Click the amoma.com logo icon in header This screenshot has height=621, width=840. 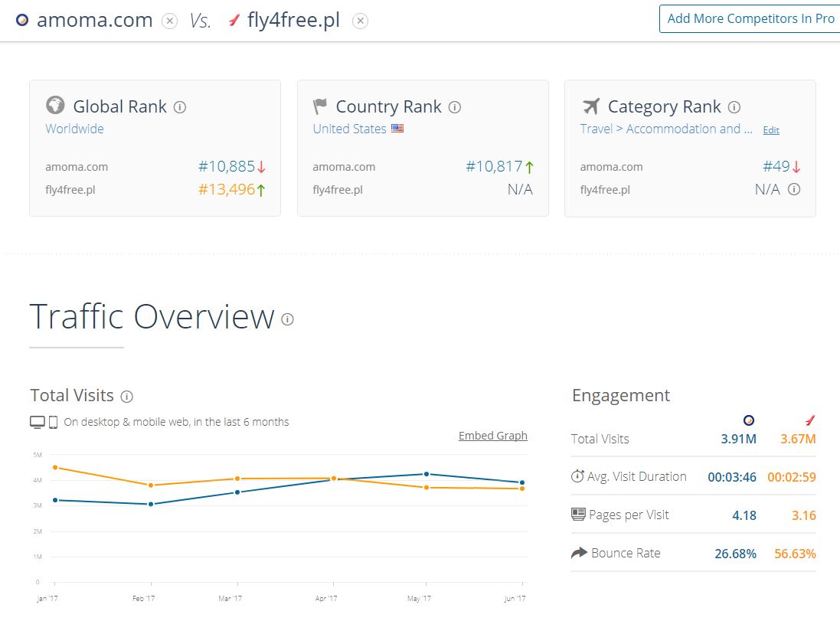point(22,21)
